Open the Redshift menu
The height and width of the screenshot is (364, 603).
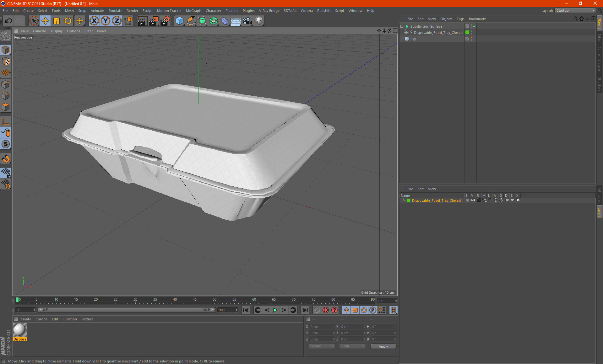[324, 11]
